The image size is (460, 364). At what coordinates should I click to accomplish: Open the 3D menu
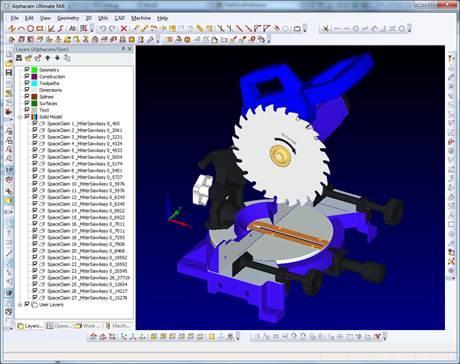click(89, 18)
